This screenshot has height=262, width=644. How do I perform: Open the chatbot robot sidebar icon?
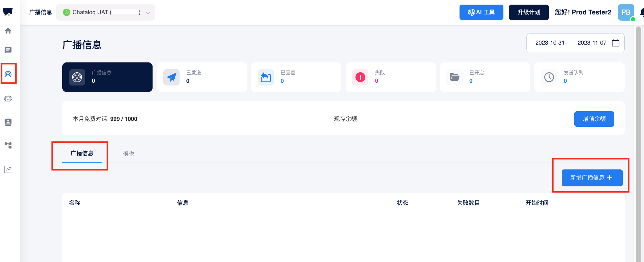[x=8, y=98]
